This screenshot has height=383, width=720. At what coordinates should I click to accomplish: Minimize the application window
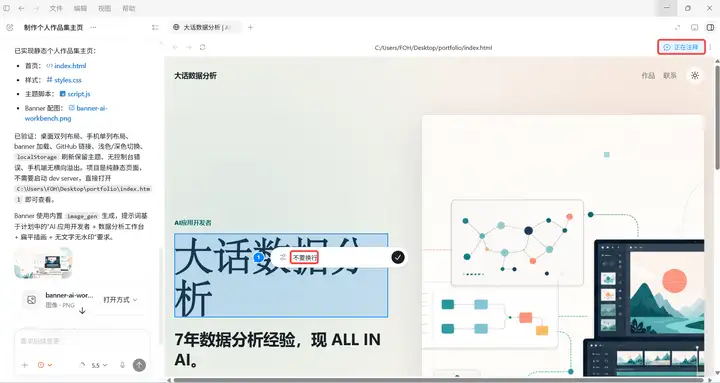[x=667, y=8]
